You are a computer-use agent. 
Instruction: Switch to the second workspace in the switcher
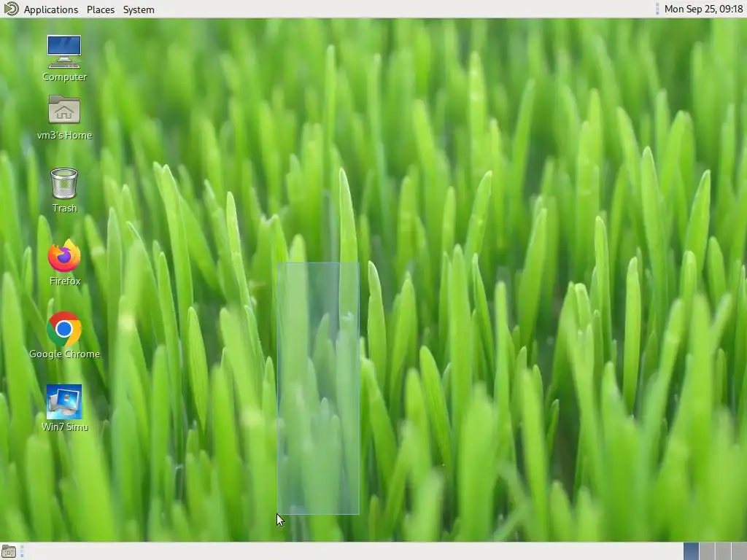[707, 551]
